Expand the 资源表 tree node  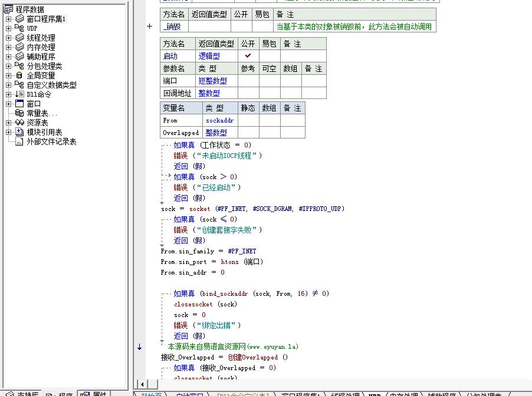click(x=8, y=123)
